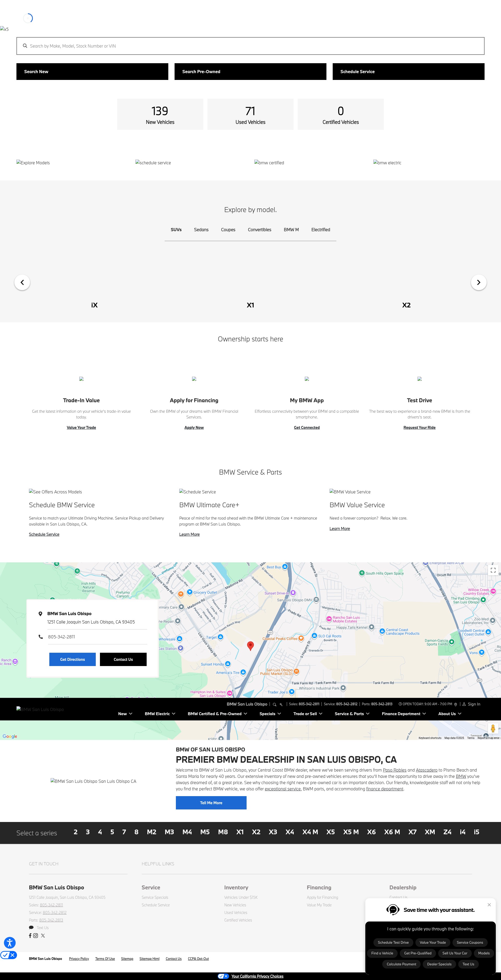Viewport: 501px width, 980px height.
Task: Expand the About Us dropdown
Action: [450, 714]
